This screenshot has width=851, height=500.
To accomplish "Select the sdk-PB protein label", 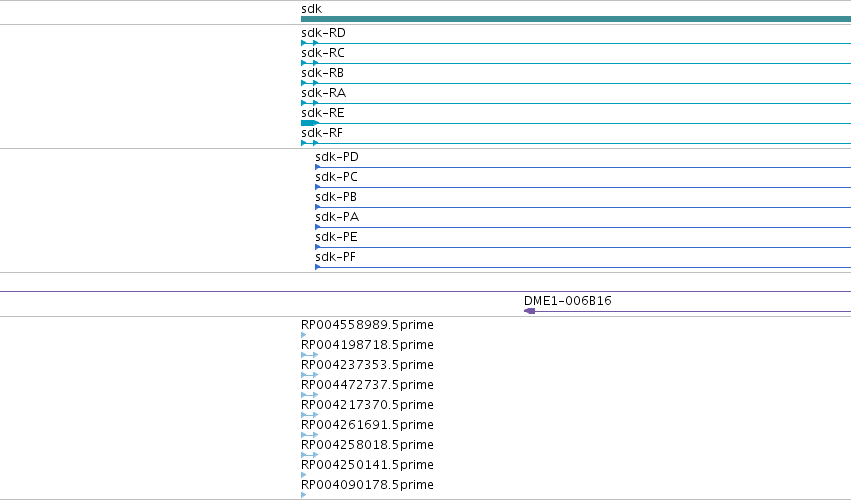I will (336, 197).
